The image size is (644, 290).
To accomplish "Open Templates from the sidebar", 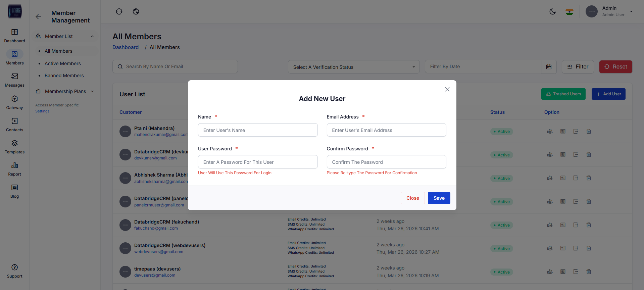I will point(14,147).
